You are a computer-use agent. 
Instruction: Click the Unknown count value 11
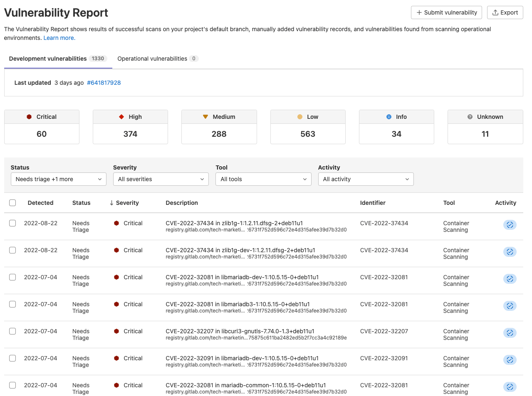pos(485,134)
